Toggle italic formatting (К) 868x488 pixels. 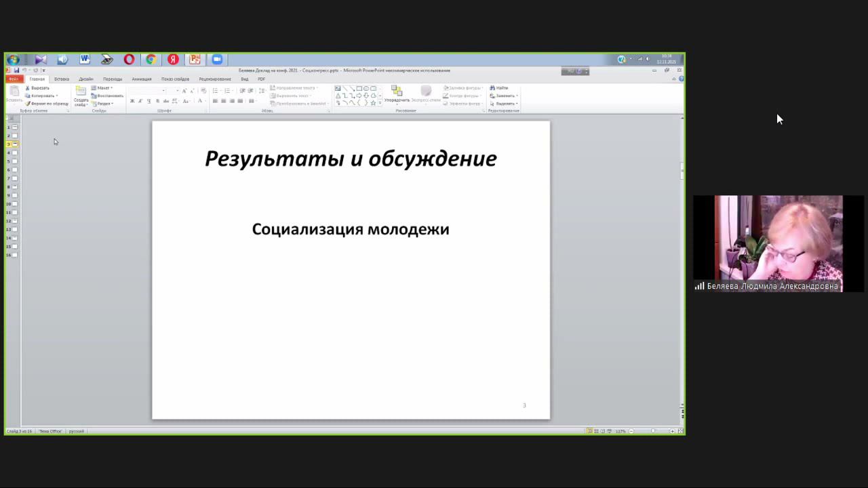[x=140, y=101]
